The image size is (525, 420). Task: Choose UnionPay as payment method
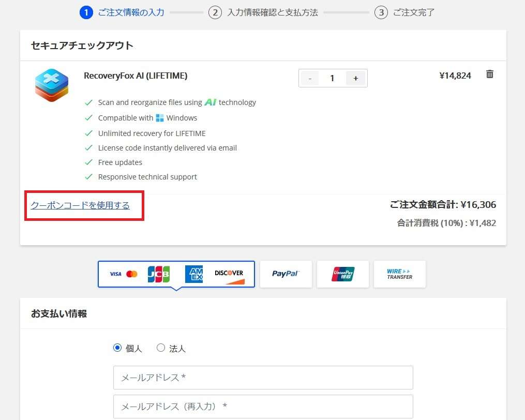(343, 274)
